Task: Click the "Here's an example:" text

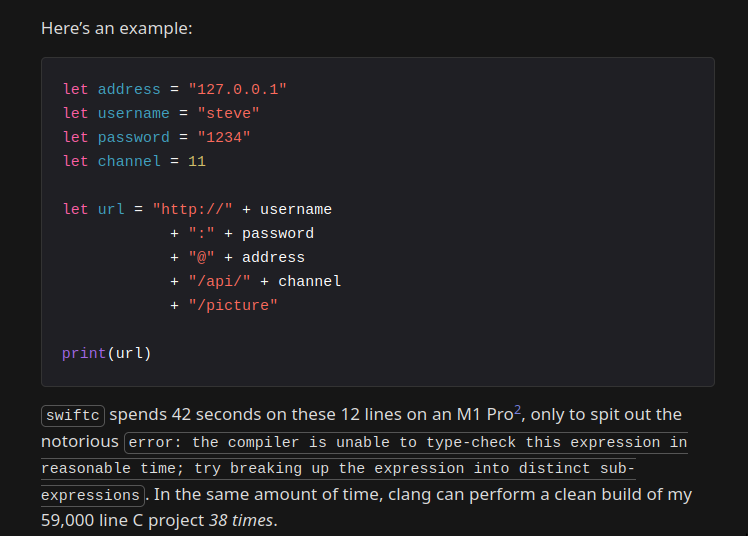Action: pos(116,28)
